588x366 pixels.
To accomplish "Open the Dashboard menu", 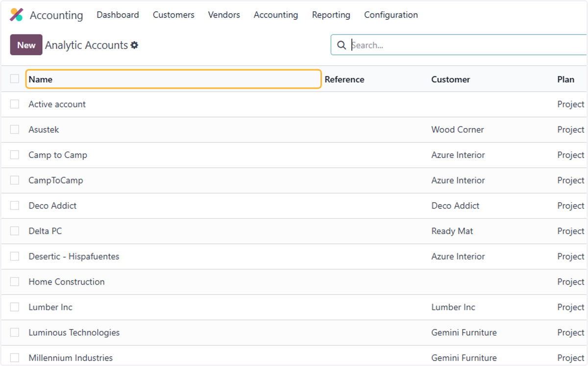I will click(118, 15).
